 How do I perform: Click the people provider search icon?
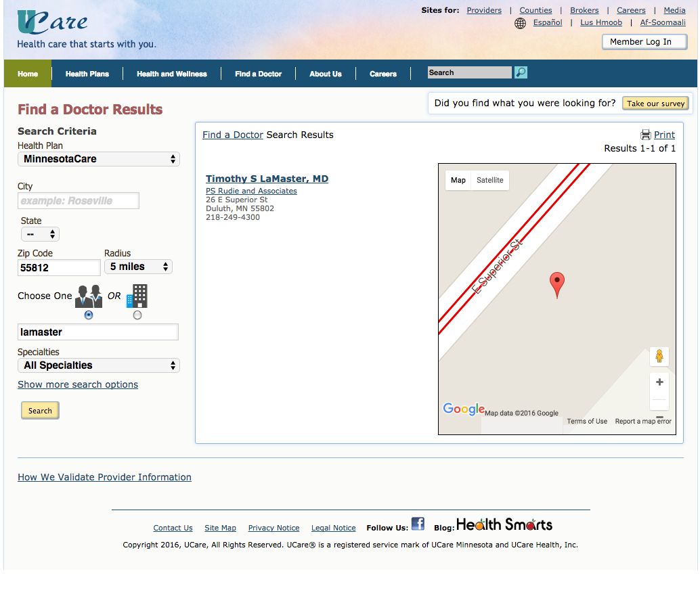[x=89, y=296]
